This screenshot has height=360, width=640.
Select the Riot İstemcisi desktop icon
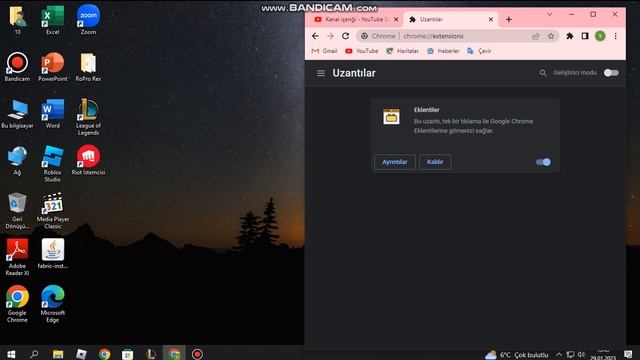[x=88, y=160]
